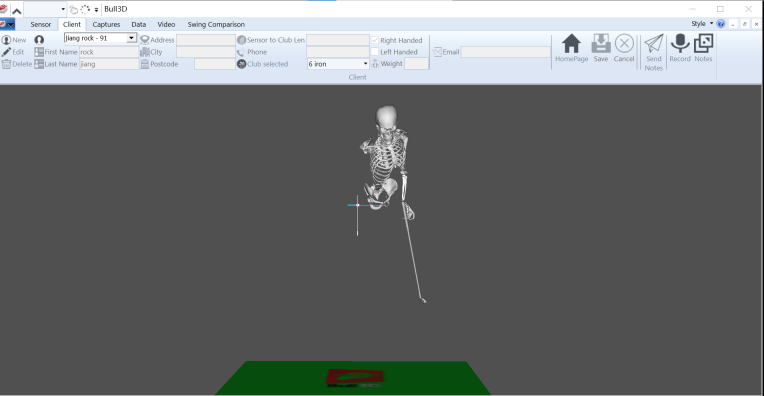Open the Style dropdown menu
Image resolution: width=764 pixels, height=396 pixels.
pyautogui.click(x=702, y=23)
